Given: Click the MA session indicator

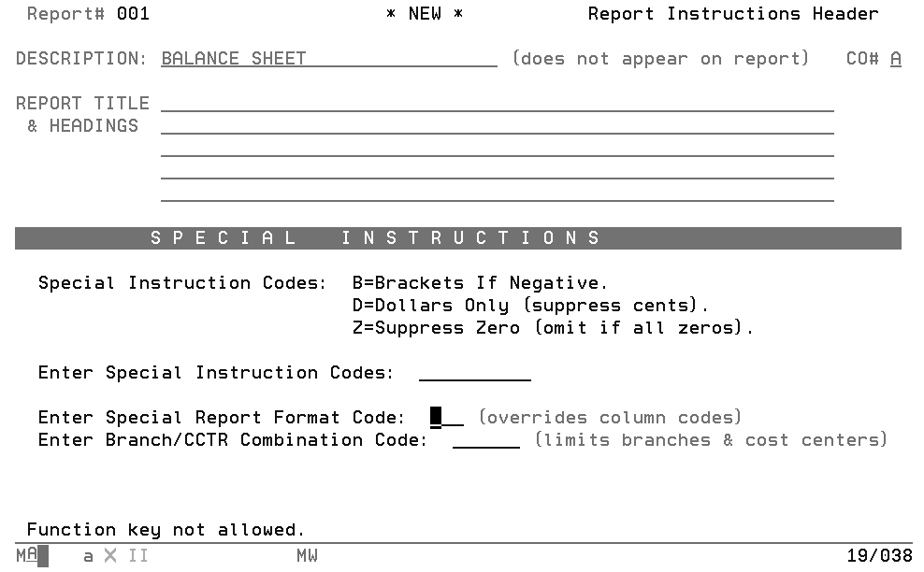Looking at the screenshot, I should point(26,555).
